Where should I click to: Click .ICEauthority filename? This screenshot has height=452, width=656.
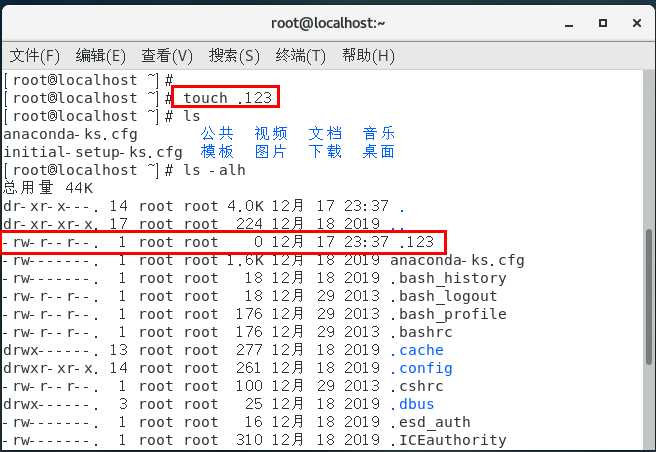coord(448,440)
